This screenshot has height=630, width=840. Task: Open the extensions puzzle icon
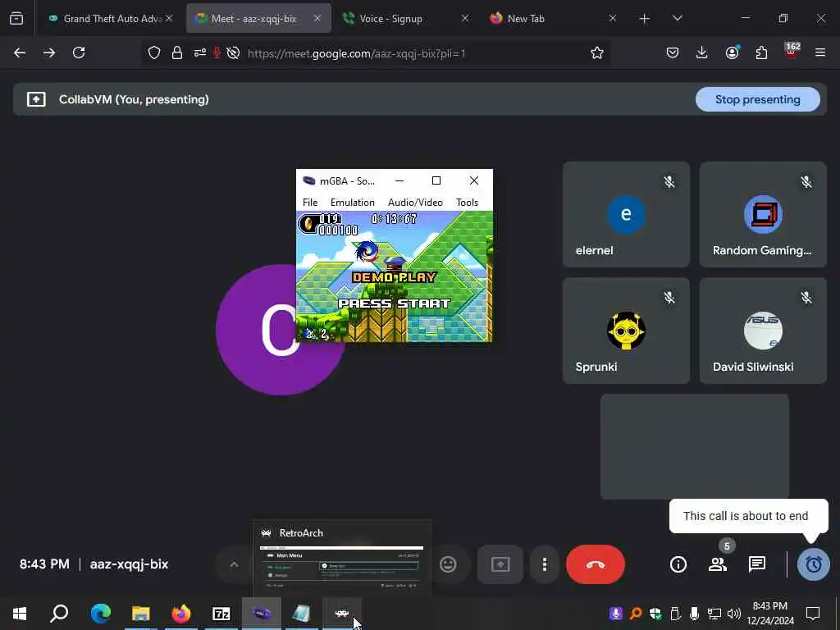tap(761, 52)
